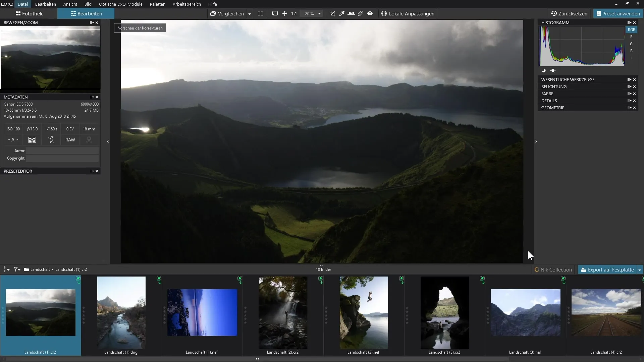
Task: Click Export auf Festplatte
Action: point(607,270)
